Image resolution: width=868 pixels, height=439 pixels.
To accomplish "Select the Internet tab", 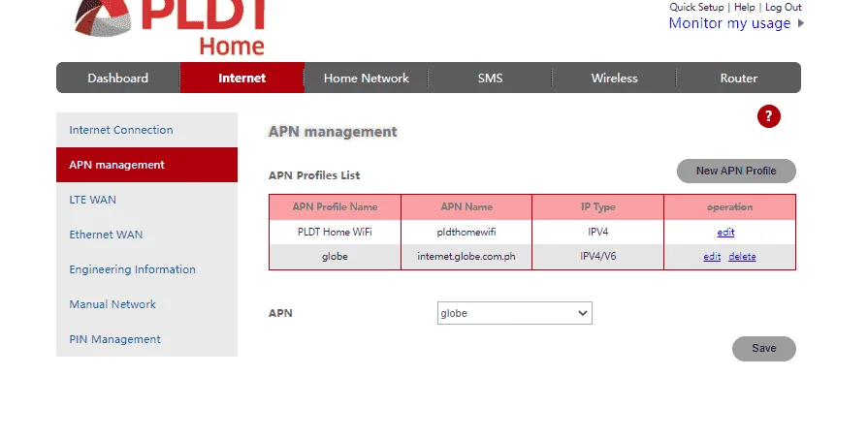I will [241, 78].
